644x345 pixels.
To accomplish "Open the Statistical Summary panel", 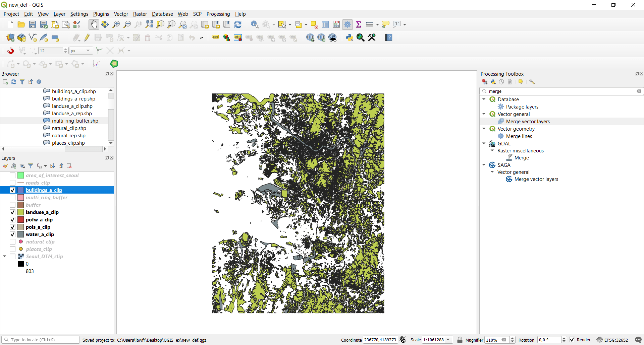I will 359,24.
